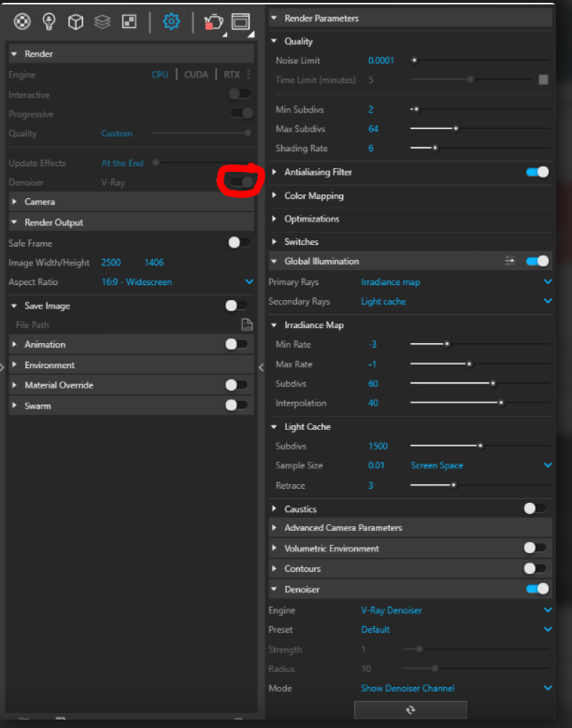This screenshot has width=572, height=728.
Task: Open the Textures checker icon
Action: click(x=129, y=21)
